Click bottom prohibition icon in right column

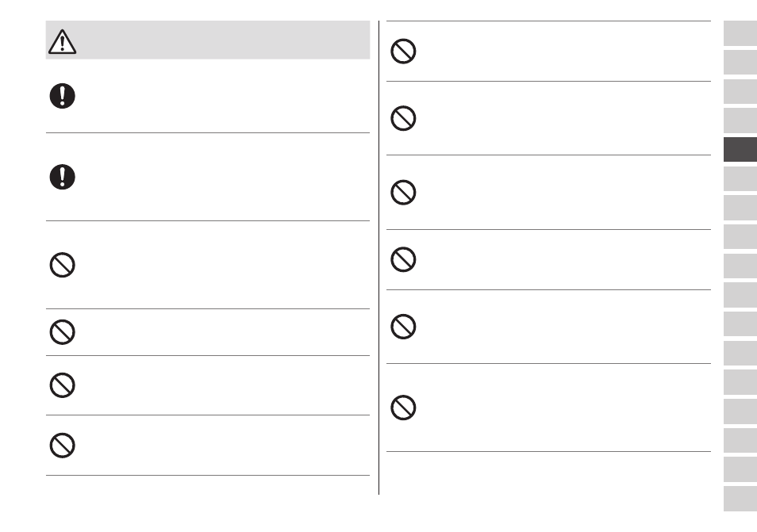coord(403,408)
